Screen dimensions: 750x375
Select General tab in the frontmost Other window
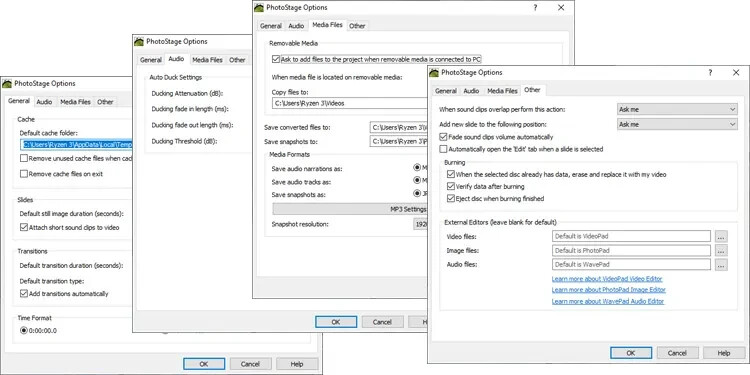pos(446,91)
